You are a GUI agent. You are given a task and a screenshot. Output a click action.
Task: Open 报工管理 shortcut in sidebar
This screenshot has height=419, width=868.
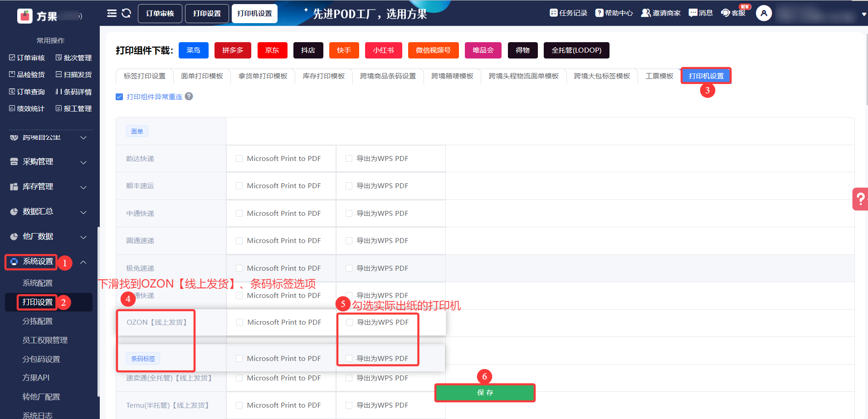click(x=73, y=108)
